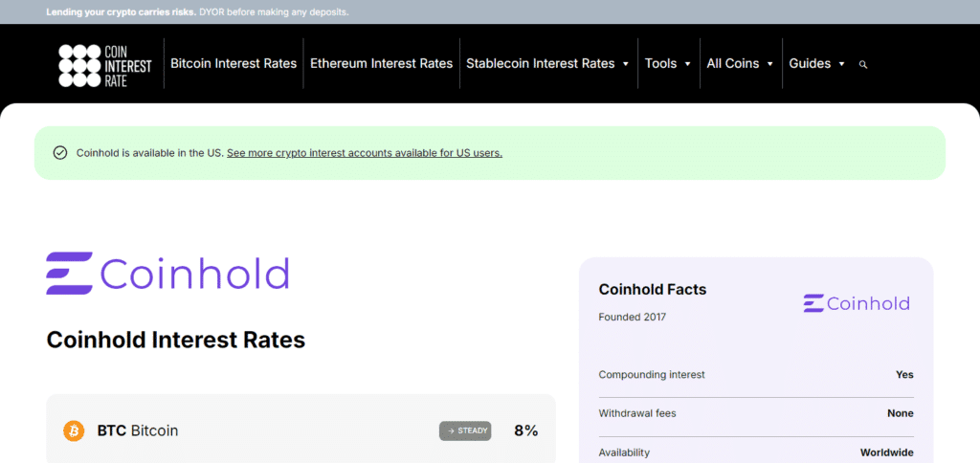Click the Bitcoin orange coin icon

[74, 430]
